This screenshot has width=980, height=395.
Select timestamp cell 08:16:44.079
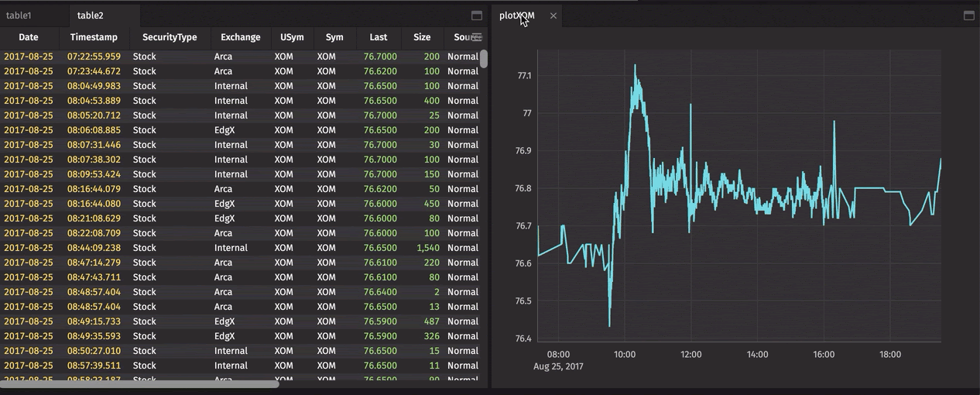point(94,189)
